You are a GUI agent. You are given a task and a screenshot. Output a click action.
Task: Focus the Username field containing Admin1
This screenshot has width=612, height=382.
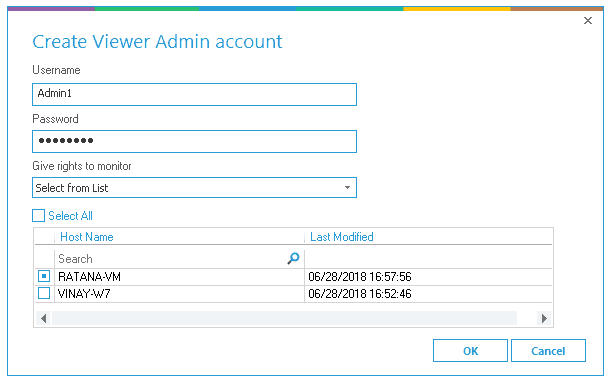pyautogui.click(x=194, y=94)
